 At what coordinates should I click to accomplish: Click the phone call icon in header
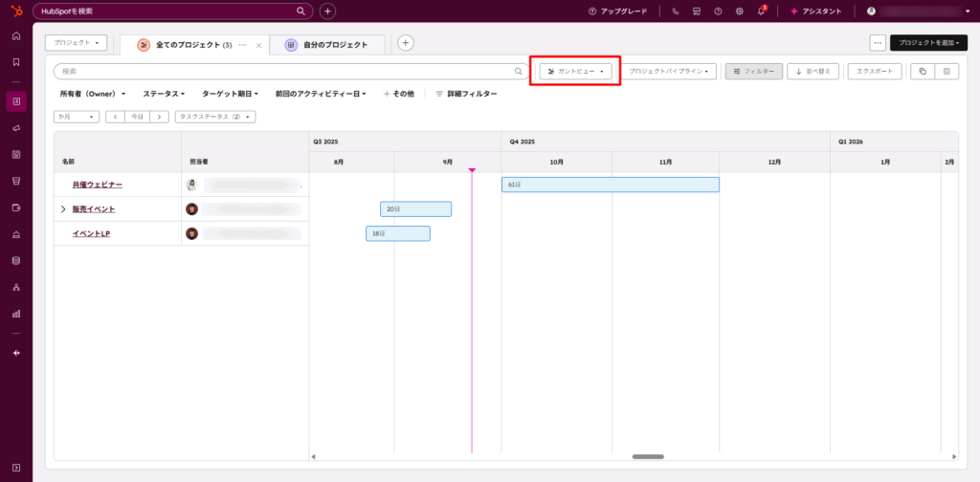676,11
